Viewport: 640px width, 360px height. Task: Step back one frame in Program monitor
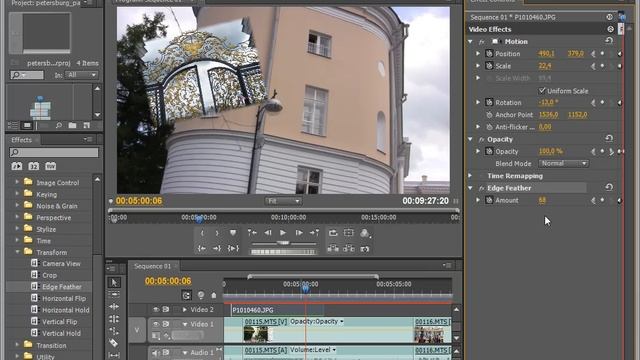267,233
